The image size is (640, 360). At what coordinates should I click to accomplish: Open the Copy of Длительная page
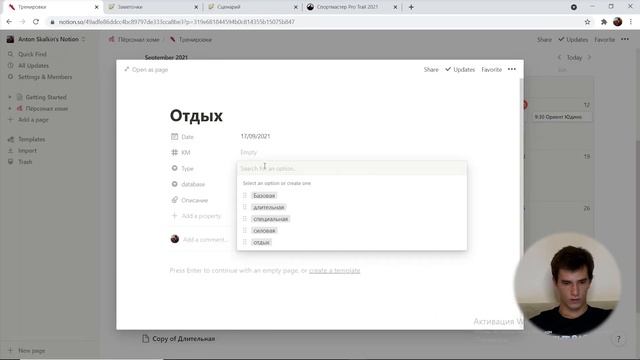(x=179, y=339)
